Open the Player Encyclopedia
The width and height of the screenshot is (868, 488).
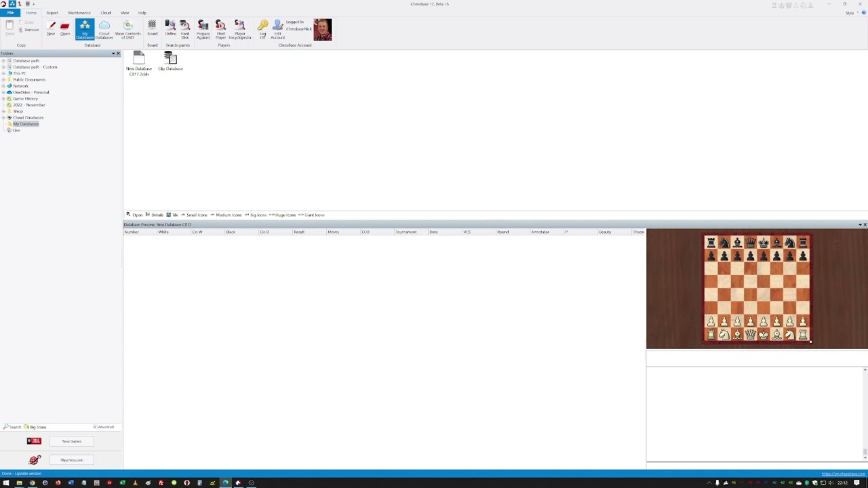pos(239,30)
